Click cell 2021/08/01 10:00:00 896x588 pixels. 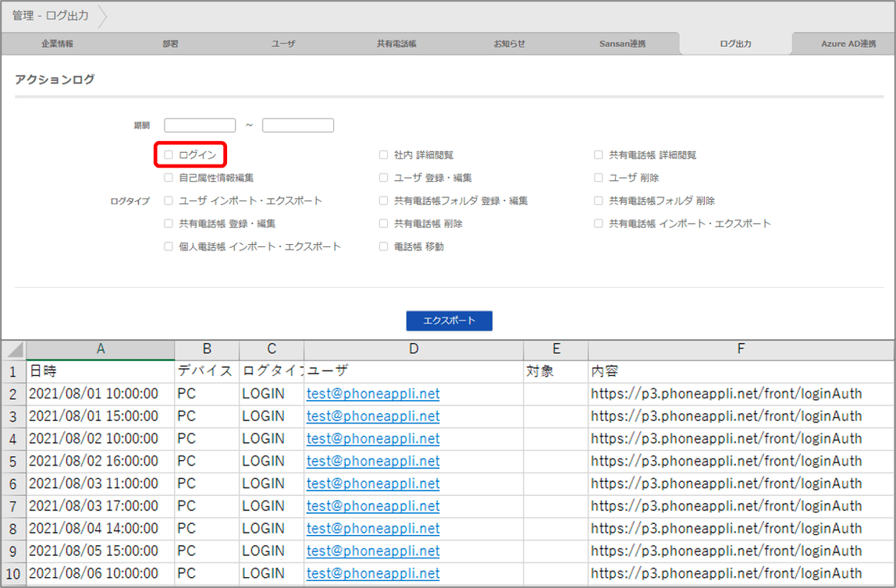coord(101,394)
